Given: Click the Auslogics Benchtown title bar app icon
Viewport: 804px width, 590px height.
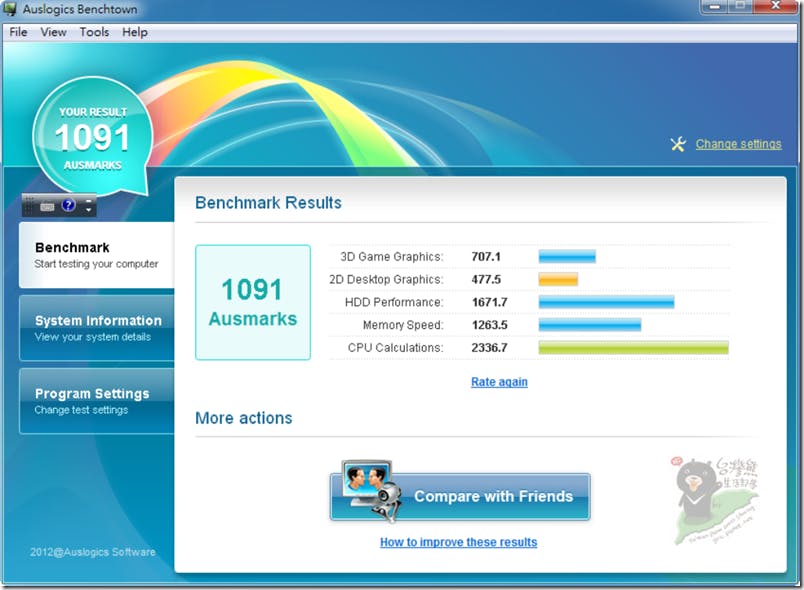Looking at the screenshot, I should (x=10, y=9).
